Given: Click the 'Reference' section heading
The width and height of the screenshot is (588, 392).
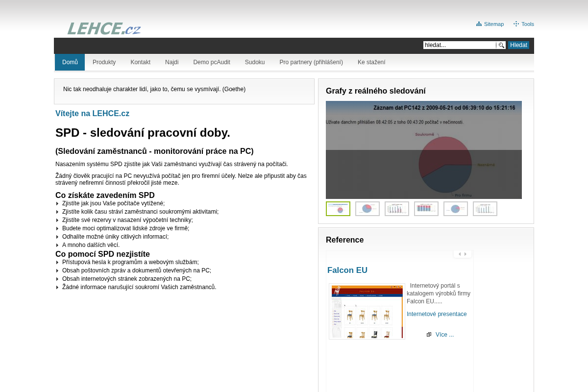Looking at the screenshot, I should (345, 240).
